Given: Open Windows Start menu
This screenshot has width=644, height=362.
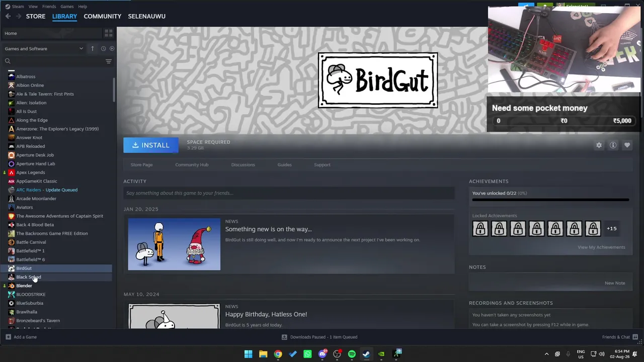Looking at the screenshot, I should point(248,354).
